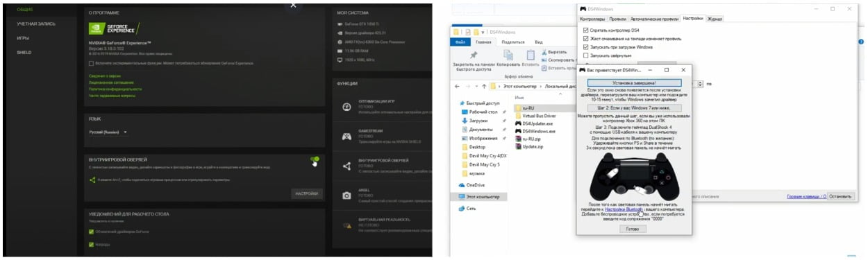The width and height of the screenshot is (868, 260).
Task: Click the Explorer back arrow
Action: pyautogui.click(x=458, y=86)
